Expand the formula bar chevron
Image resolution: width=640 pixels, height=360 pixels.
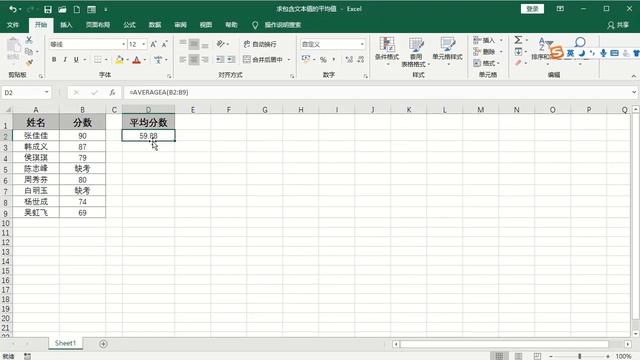(634, 92)
